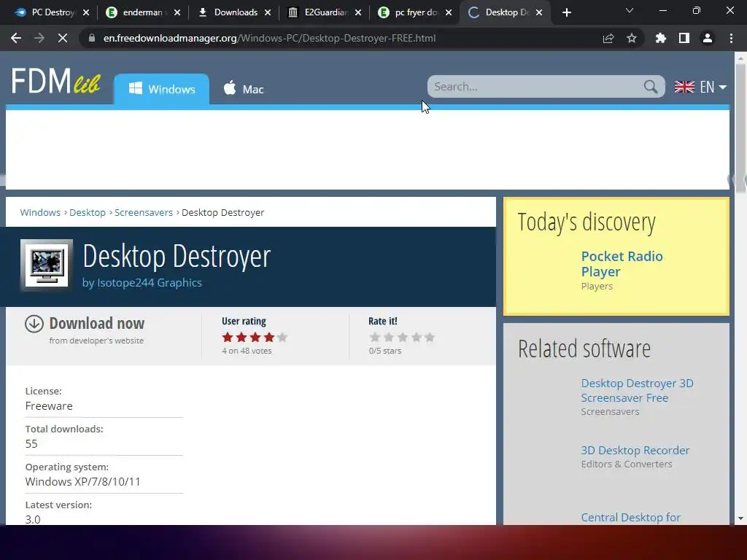Rate the app five stars
This screenshot has width=747, height=560.
point(430,337)
